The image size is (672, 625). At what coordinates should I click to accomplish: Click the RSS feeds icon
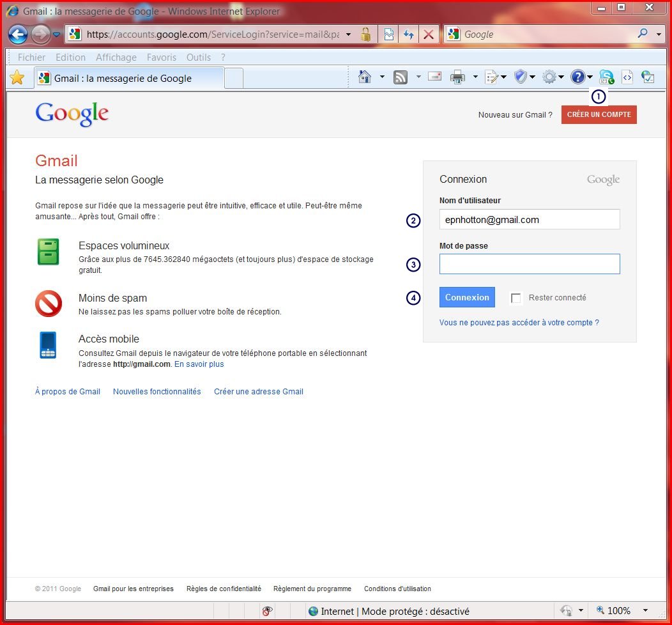coord(401,77)
